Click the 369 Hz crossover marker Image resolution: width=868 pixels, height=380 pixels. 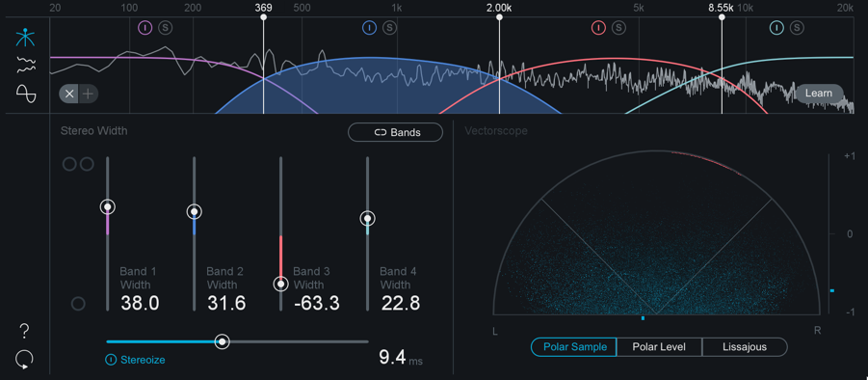click(x=264, y=17)
